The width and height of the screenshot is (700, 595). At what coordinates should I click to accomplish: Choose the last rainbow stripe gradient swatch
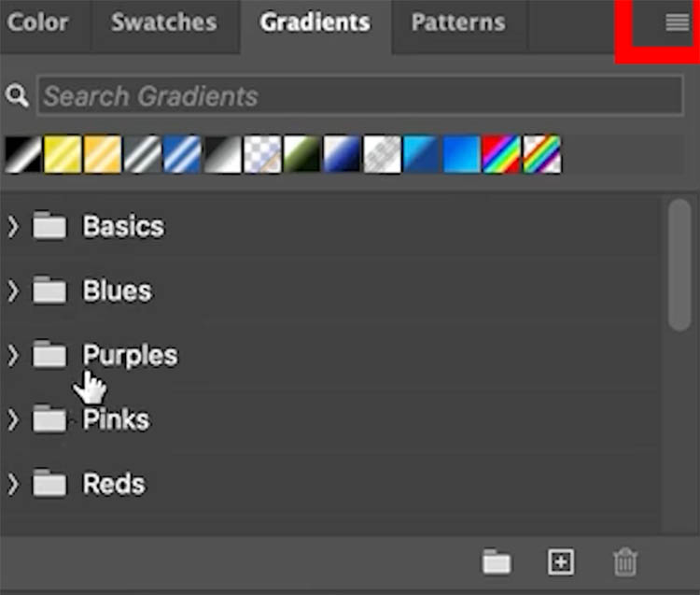541,155
